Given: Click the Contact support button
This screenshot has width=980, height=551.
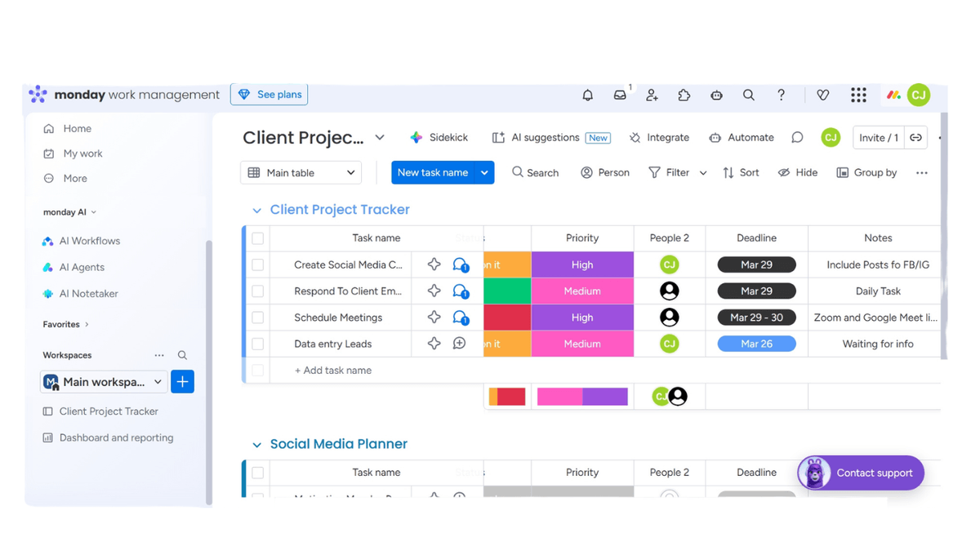Looking at the screenshot, I should click(861, 473).
